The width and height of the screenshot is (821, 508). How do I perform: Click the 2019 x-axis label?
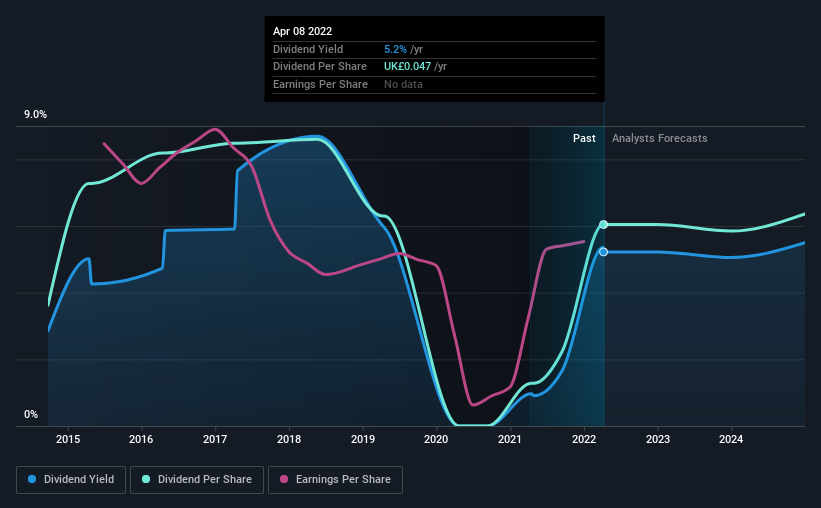pyautogui.click(x=362, y=439)
